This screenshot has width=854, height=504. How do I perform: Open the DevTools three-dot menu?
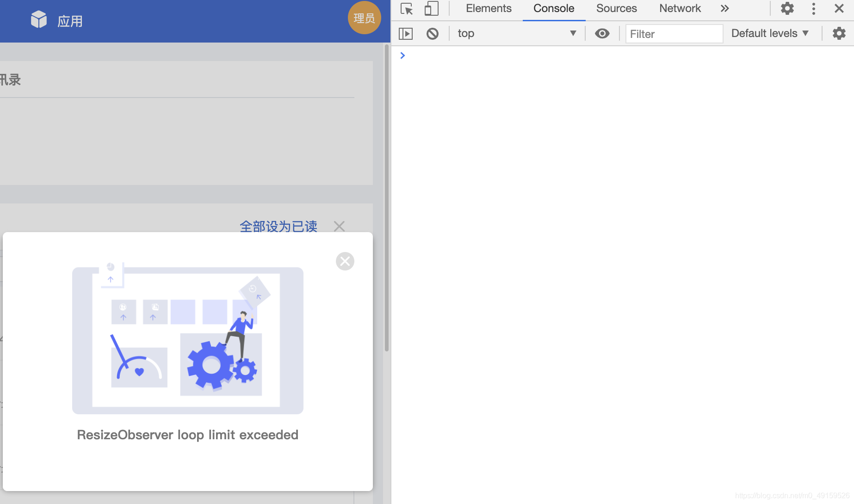(x=813, y=8)
